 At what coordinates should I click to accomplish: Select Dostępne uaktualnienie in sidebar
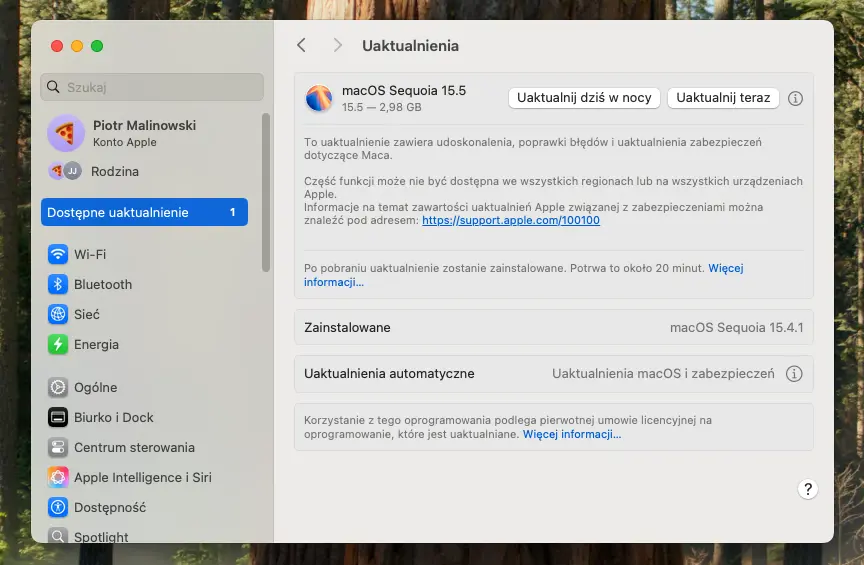[144, 212]
